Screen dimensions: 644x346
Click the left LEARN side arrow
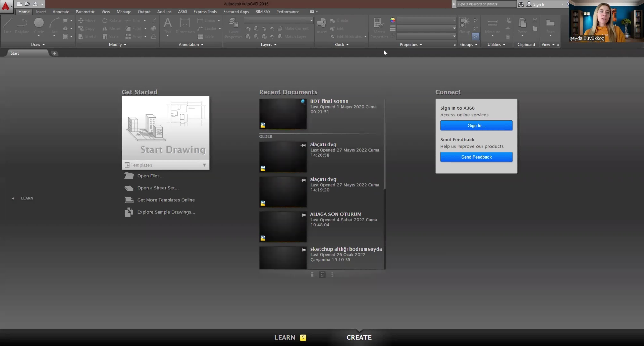(13, 198)
